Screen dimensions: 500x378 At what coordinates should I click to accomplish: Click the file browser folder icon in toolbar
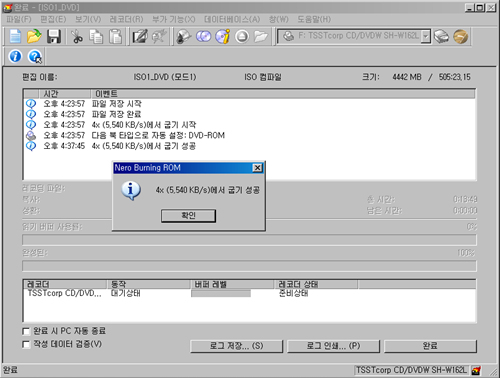click(x=261, y=36)
